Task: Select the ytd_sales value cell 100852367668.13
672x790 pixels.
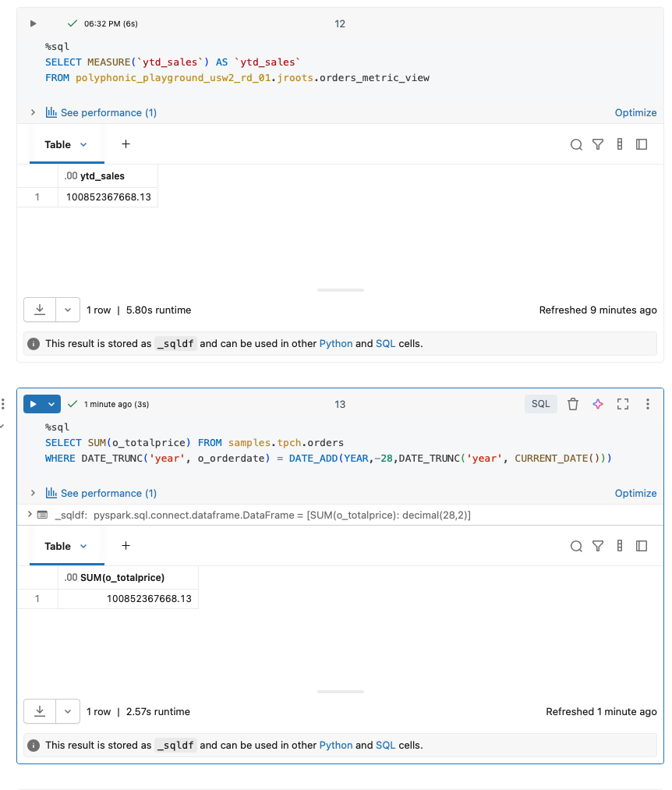Action: [x=108, y=197]
